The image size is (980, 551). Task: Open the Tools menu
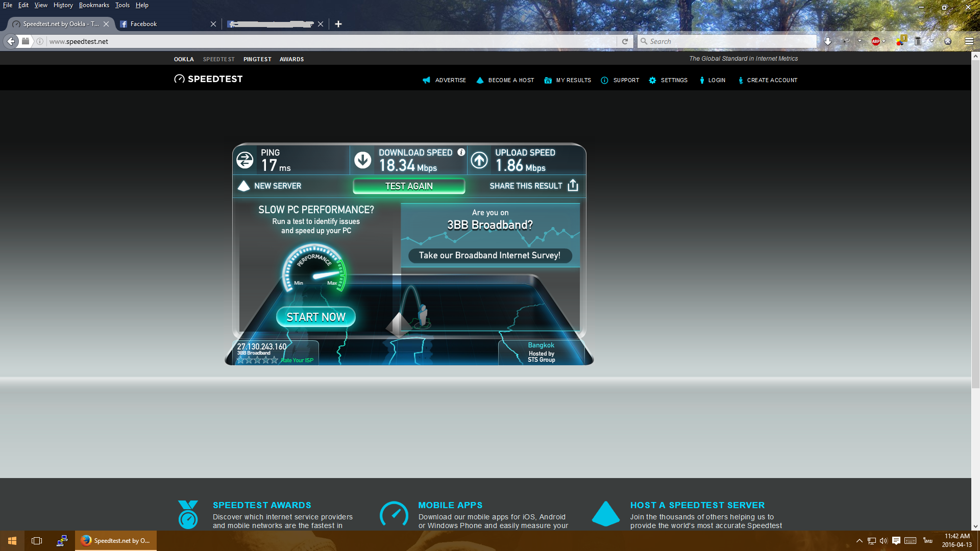tap(122, 5)
